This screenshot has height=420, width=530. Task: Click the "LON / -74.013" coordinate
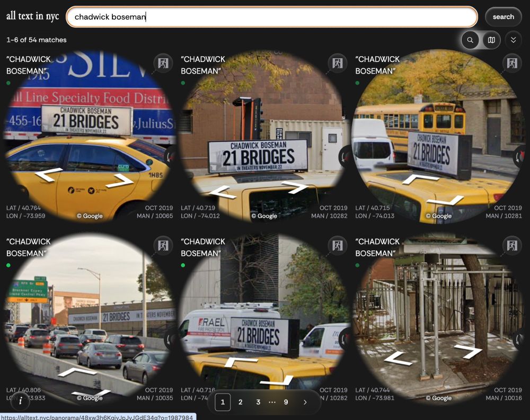pyautogui.click(x=375, y=216)
